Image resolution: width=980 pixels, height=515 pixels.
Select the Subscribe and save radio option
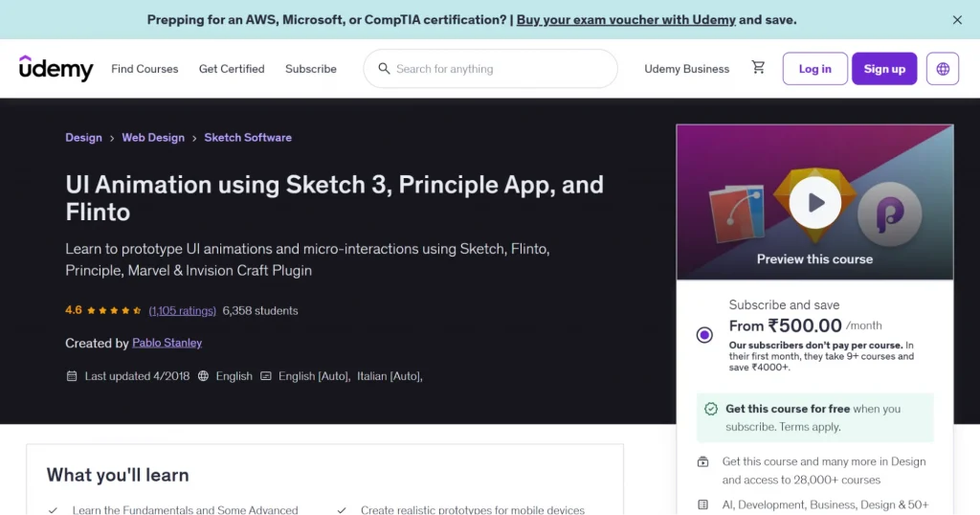pos(704,335)
